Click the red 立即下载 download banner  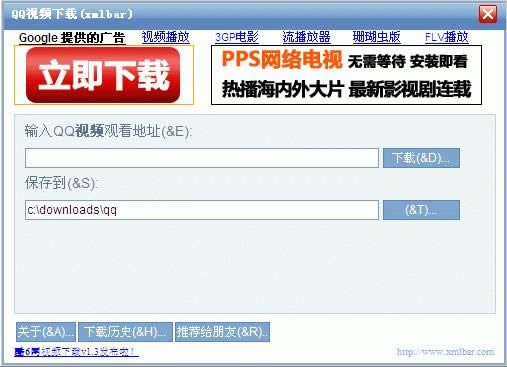tap(103, 75)
